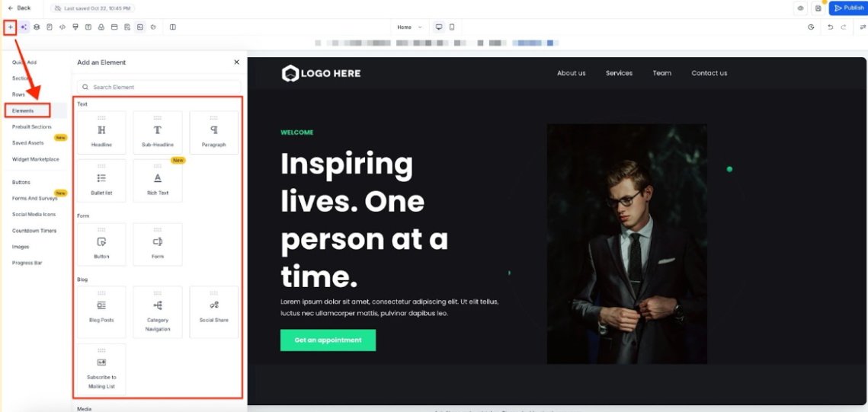Go Back to previous page
The image size is (868, 412).
pos(20,8)
